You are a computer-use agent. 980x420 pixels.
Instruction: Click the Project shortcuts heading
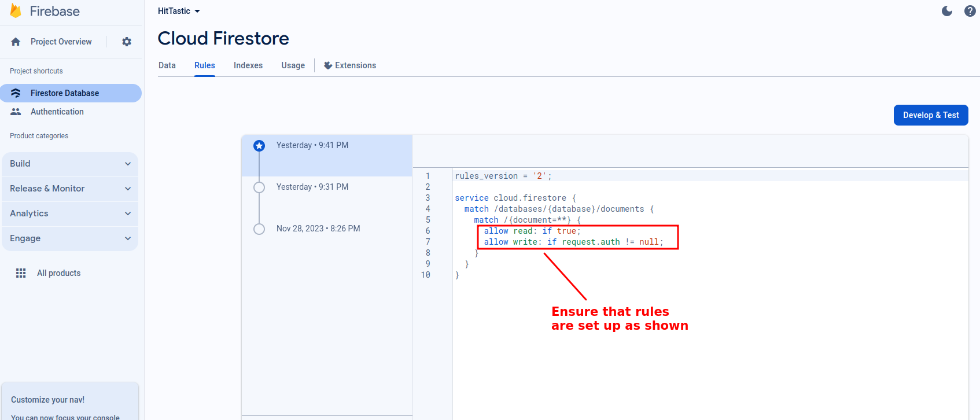[36, 71]
